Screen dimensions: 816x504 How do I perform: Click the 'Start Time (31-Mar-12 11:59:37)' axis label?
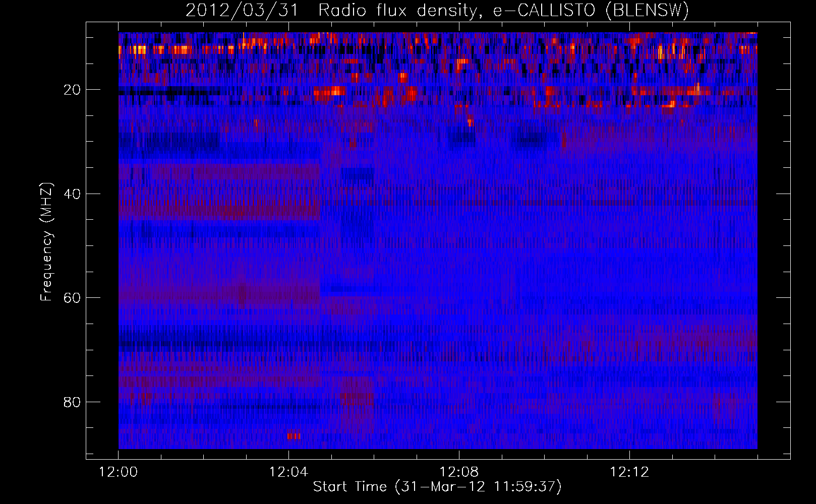[437, 487]
